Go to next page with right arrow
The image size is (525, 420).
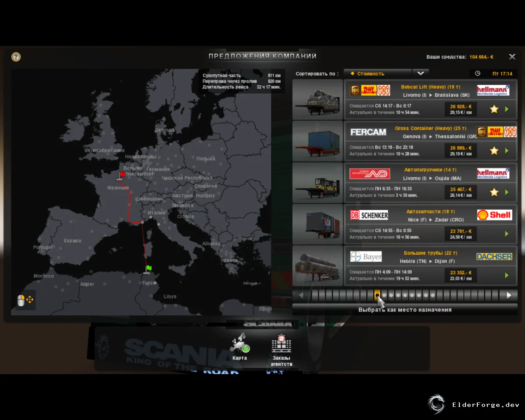pos(509,295)
